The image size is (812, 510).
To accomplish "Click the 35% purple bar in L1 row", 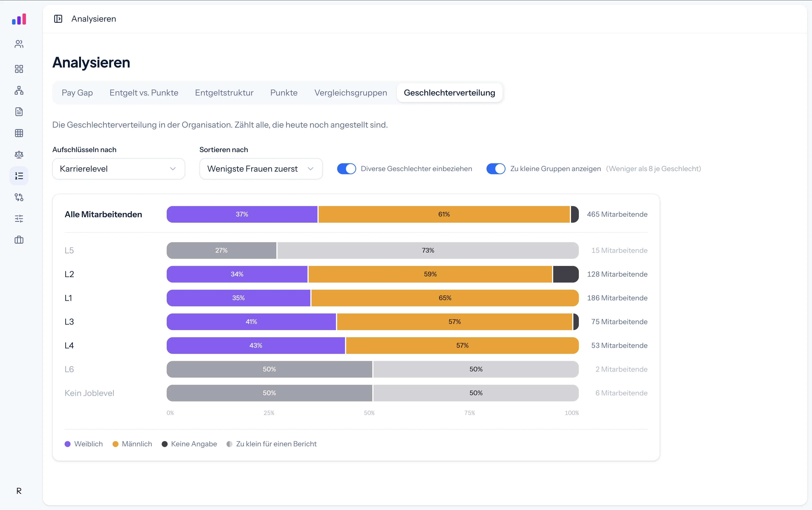I will [x=238, y=298].
